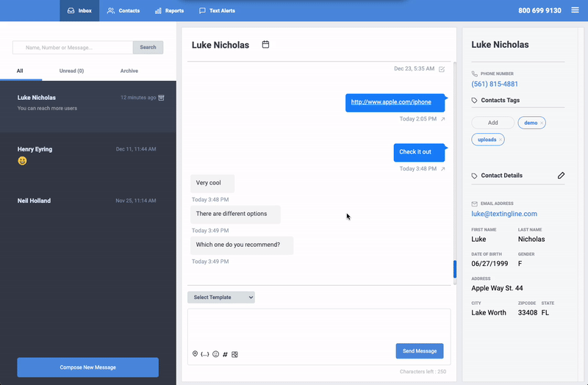588x385 pixels.
Task: Click the state value FL
Action: (545, 313)
